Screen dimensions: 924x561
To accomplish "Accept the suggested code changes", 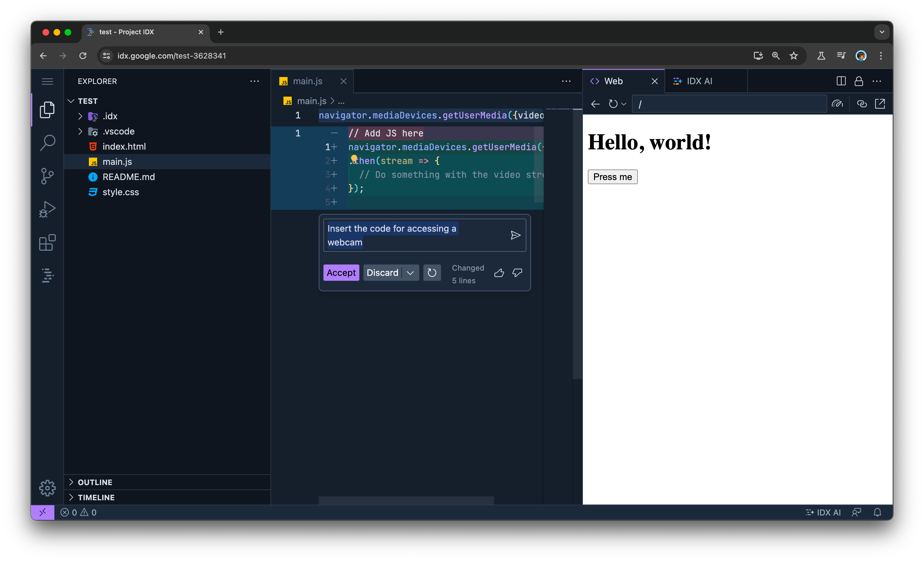I will click(x=341, y=273).
